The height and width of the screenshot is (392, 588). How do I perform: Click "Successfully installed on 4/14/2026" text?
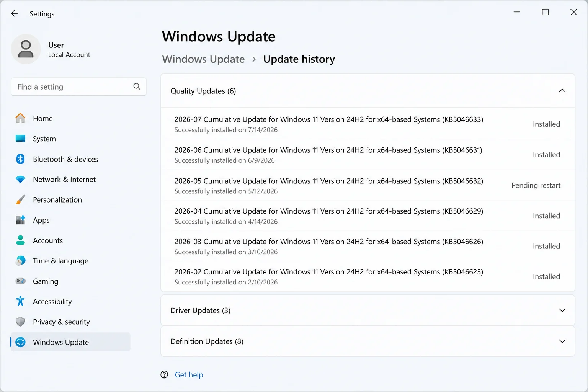coord(226,221)
